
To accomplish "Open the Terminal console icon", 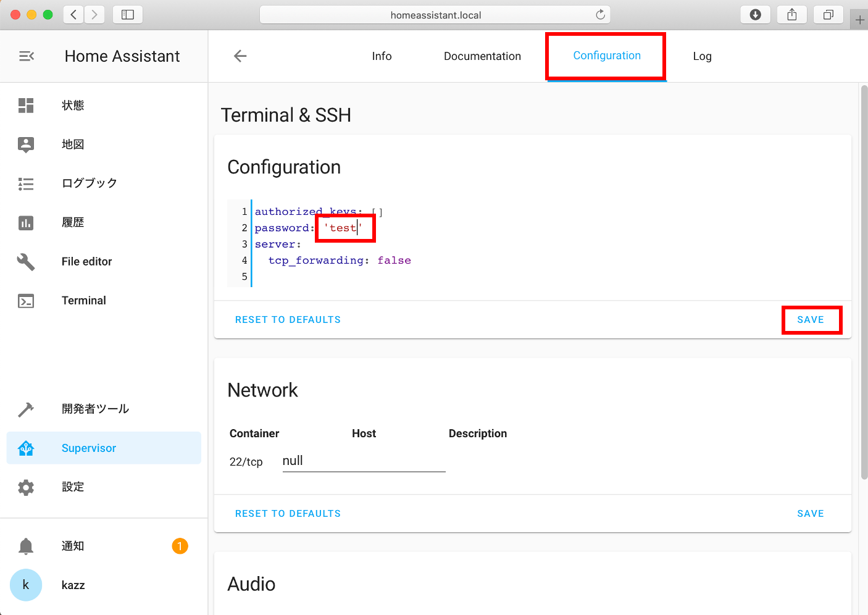I will (x=26, y=301).
